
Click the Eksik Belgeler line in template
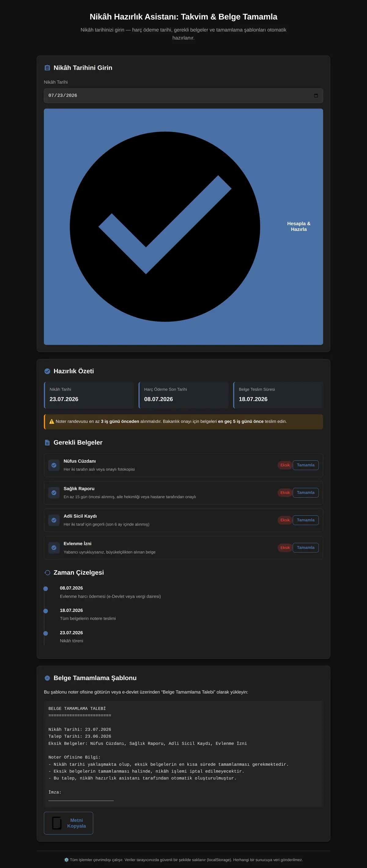point(148,743)
